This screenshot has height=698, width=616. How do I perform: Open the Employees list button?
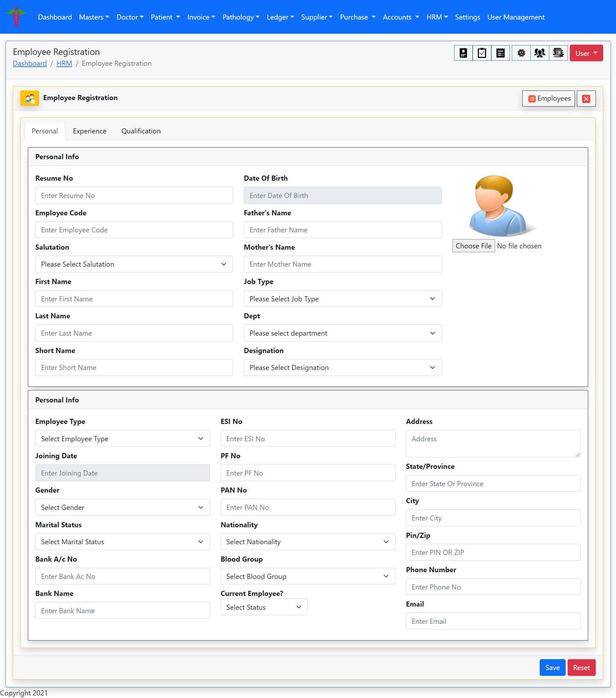coord(548,99)
